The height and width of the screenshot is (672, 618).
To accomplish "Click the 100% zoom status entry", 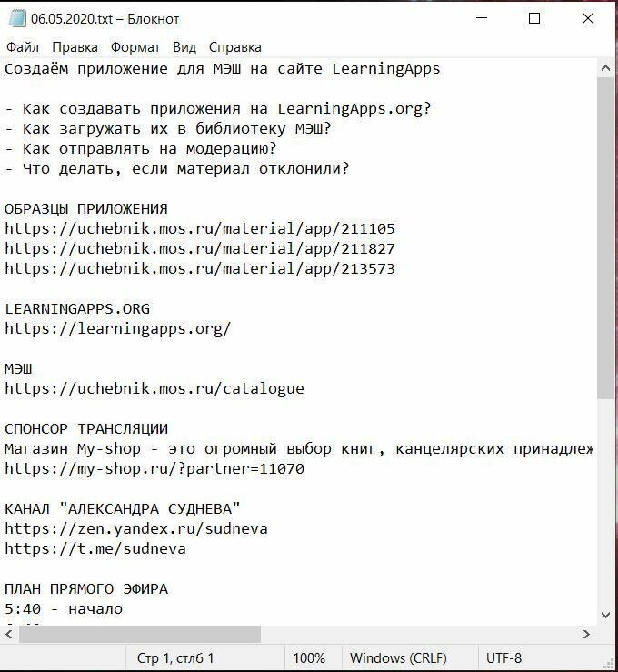I will [x=309, y=657].
